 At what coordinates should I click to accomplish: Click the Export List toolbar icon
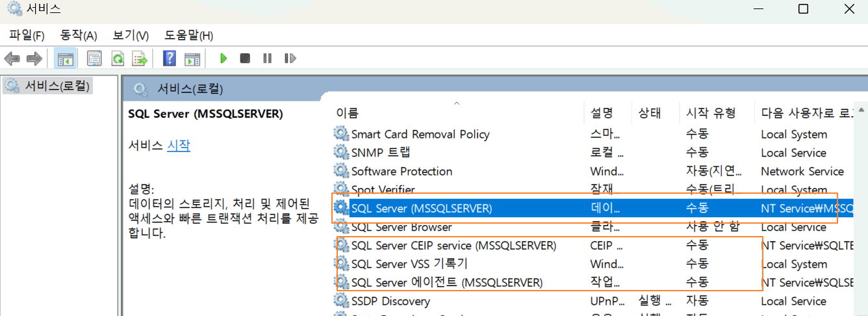pyautogui.click(x=140, y=59)
